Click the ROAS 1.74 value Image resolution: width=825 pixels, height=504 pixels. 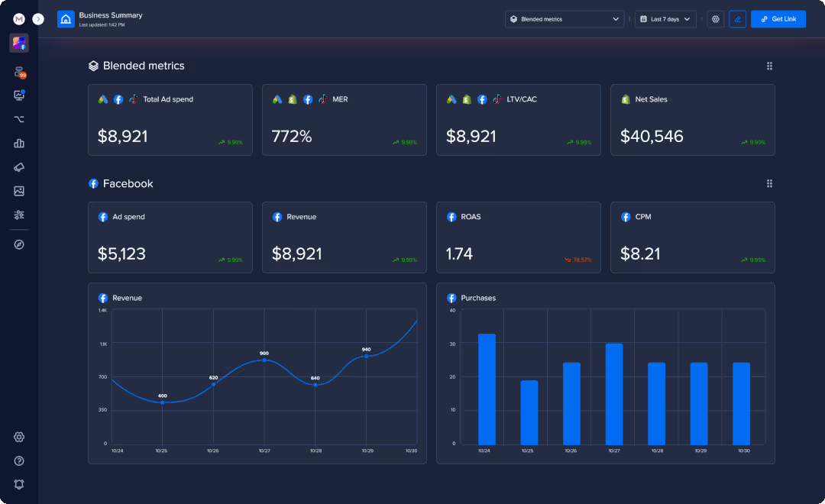(459, 254)
